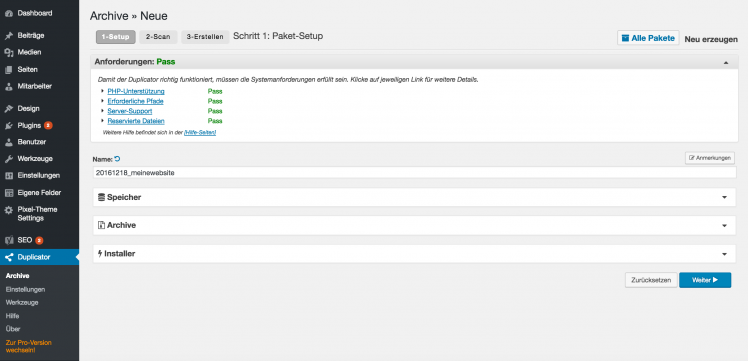Click the Pixel-Theme Settings gear icon
The image size is (748, 361).
click(x=8, y=210)
